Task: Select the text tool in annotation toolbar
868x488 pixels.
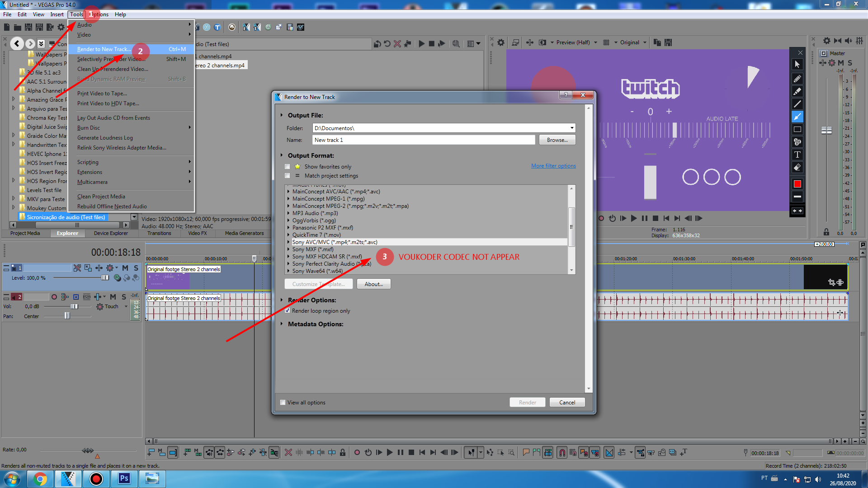Action: click(x=797, y=155)
